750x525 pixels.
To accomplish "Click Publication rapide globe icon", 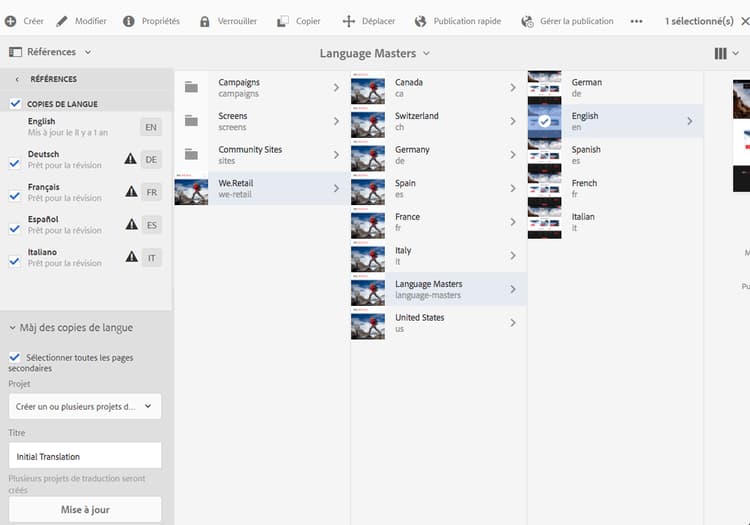I will tap(420, 21).
